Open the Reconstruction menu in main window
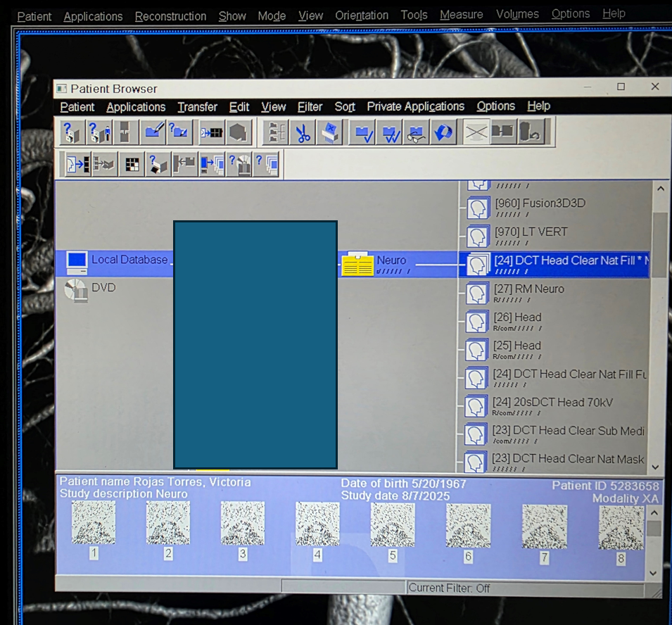 [170, 15]
